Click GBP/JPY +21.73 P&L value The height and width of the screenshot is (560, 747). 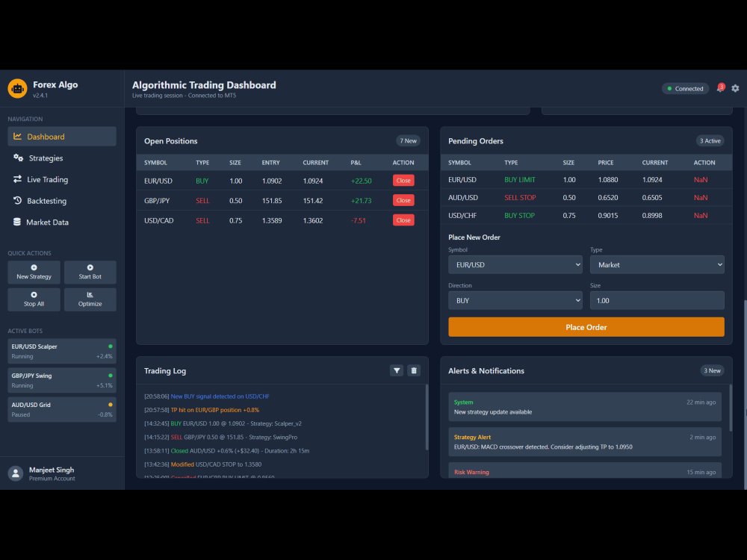click(361, 201)
